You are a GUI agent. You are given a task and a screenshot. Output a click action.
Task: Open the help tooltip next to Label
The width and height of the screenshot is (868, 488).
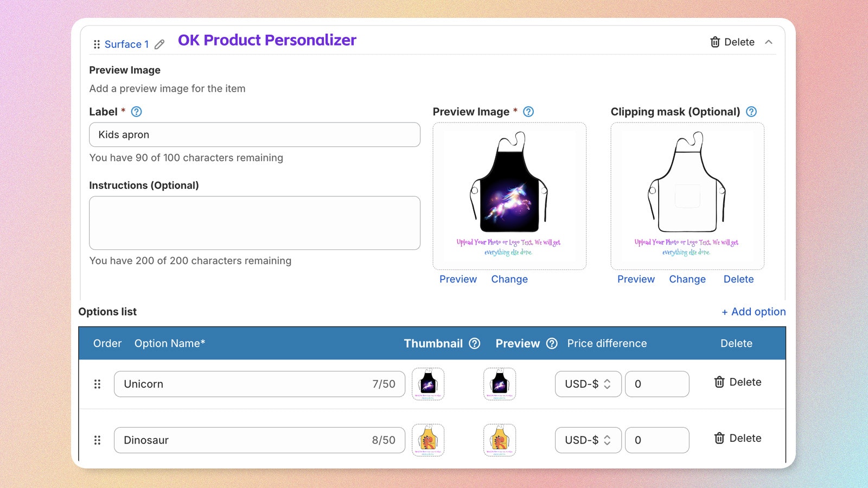[136, 112]
